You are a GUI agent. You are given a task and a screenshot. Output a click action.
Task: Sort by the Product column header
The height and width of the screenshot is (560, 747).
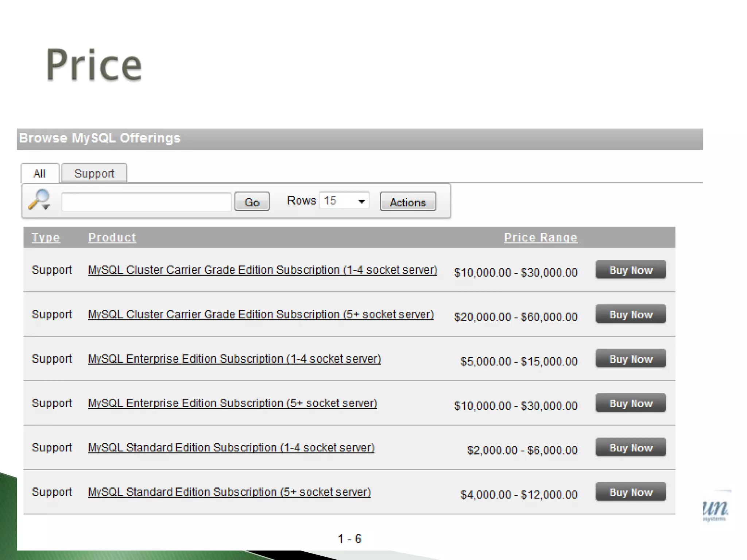click(112, 238)
